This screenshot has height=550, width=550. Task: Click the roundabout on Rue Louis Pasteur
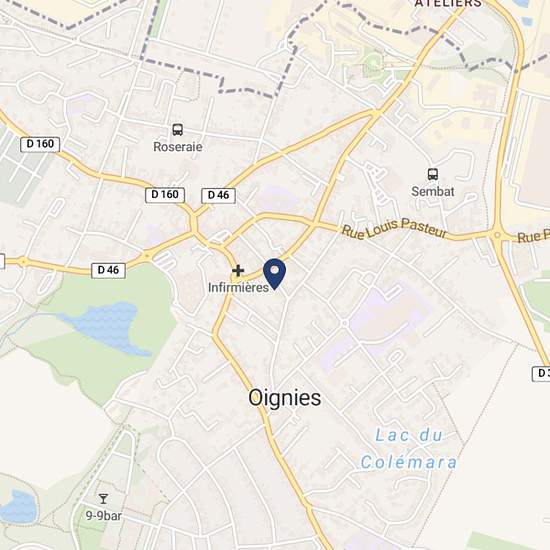coord(497,235)
